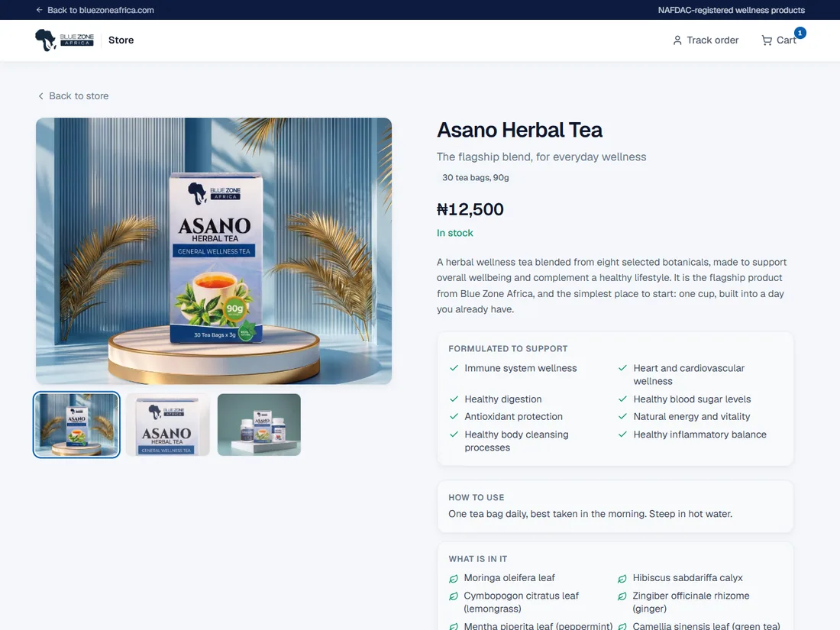Click the '30 tea bags, 90g' tag
The width and height of the screenshot is (840, 630).
point(475,177)
